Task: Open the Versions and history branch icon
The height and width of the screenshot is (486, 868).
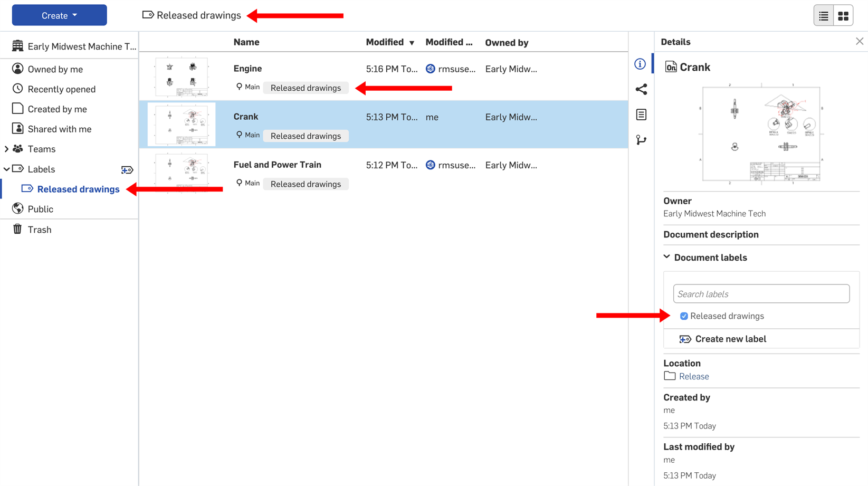Action: point(641,140)
